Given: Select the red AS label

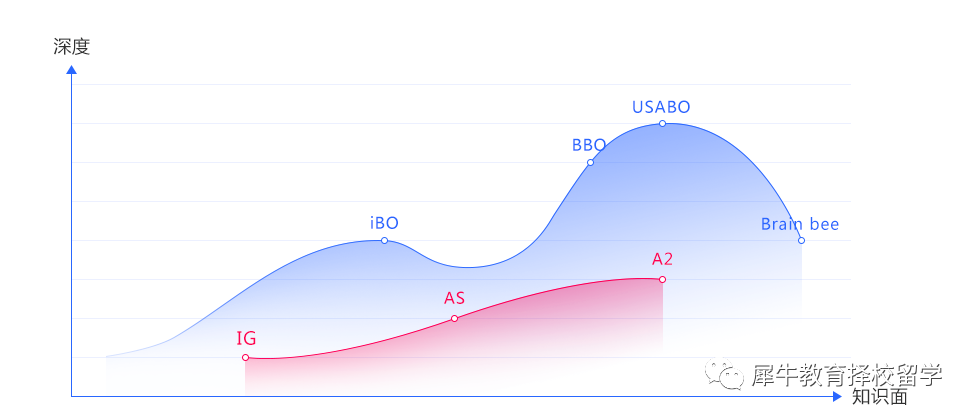Looking at the screenshot, I should pyautogui.click(x=454, y=298).
